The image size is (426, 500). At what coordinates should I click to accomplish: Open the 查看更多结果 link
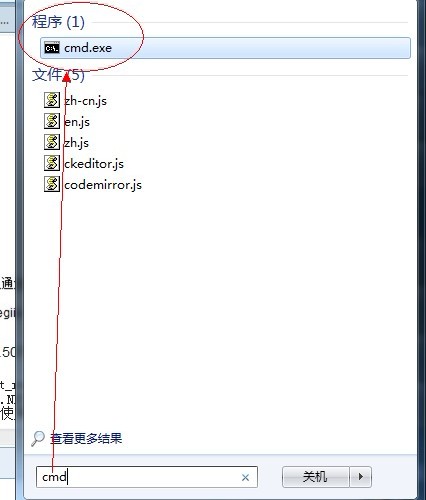click(x=86, y=438)
